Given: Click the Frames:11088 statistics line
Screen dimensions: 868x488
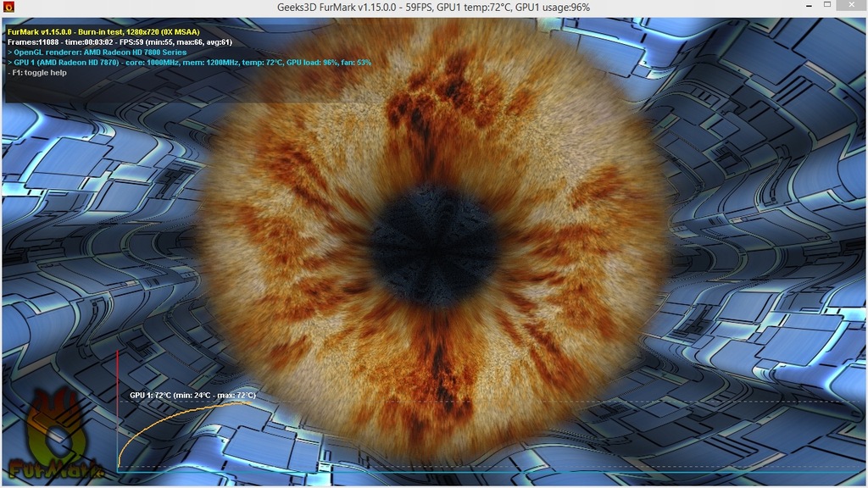Looking at the screenshot, I should (120, 42).
